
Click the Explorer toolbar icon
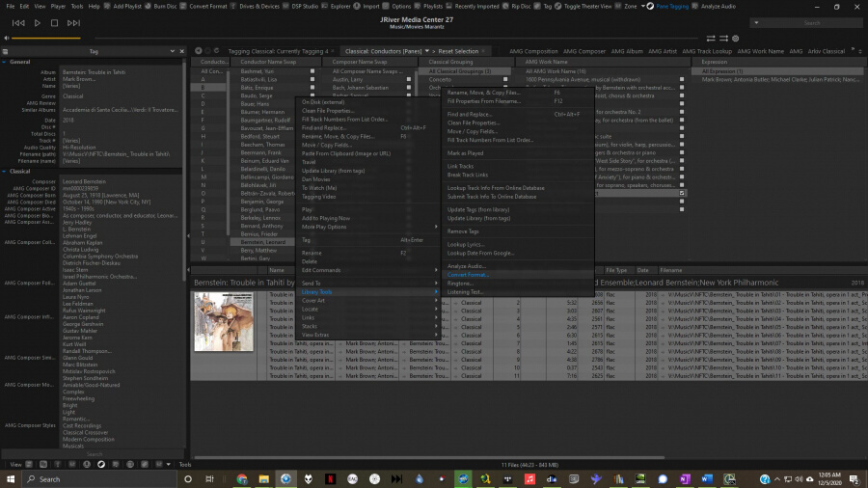click(x=324, y=6)
